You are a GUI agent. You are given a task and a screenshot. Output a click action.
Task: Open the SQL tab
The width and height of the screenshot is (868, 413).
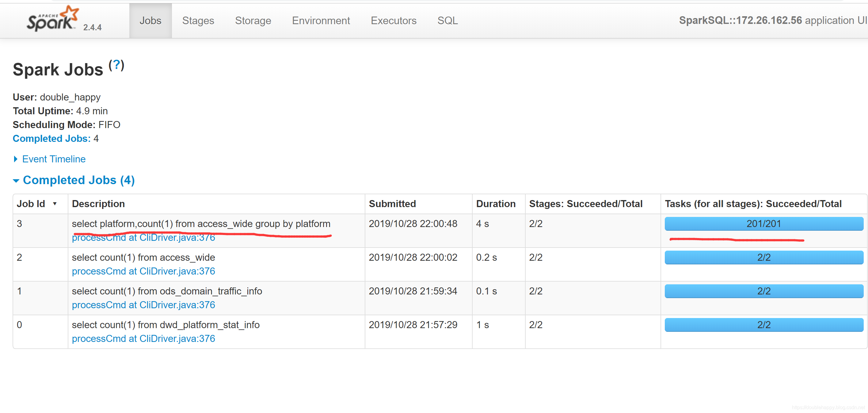[x=447, y=21]
